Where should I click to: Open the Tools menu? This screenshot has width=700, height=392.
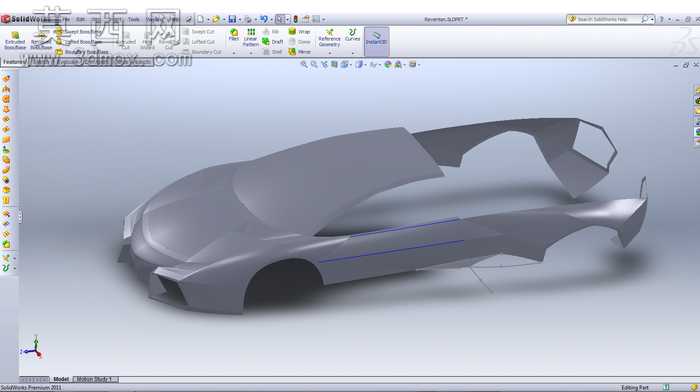pos(134,19)
